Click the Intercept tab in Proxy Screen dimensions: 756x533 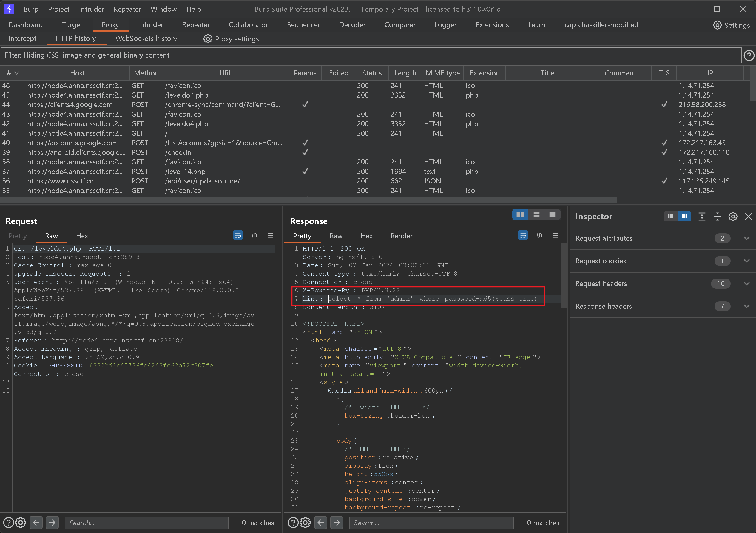pos(22,39)
